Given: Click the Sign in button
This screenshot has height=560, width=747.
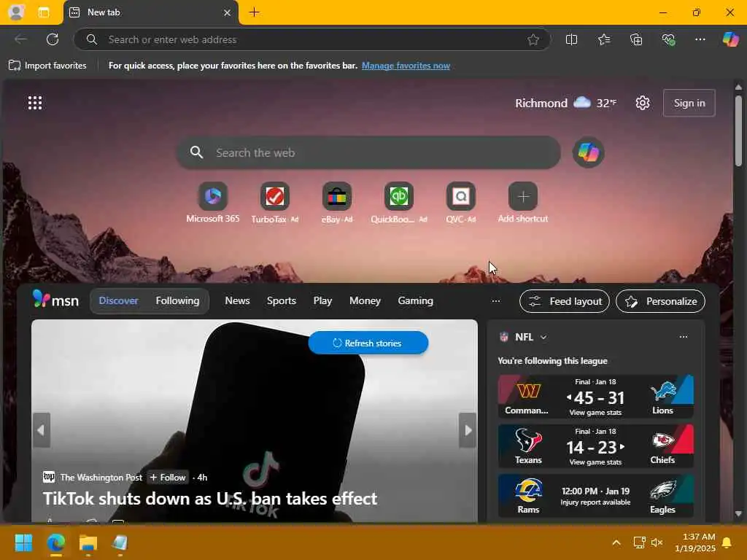Looking at the screenshot, I should click(x=689, y=103).
